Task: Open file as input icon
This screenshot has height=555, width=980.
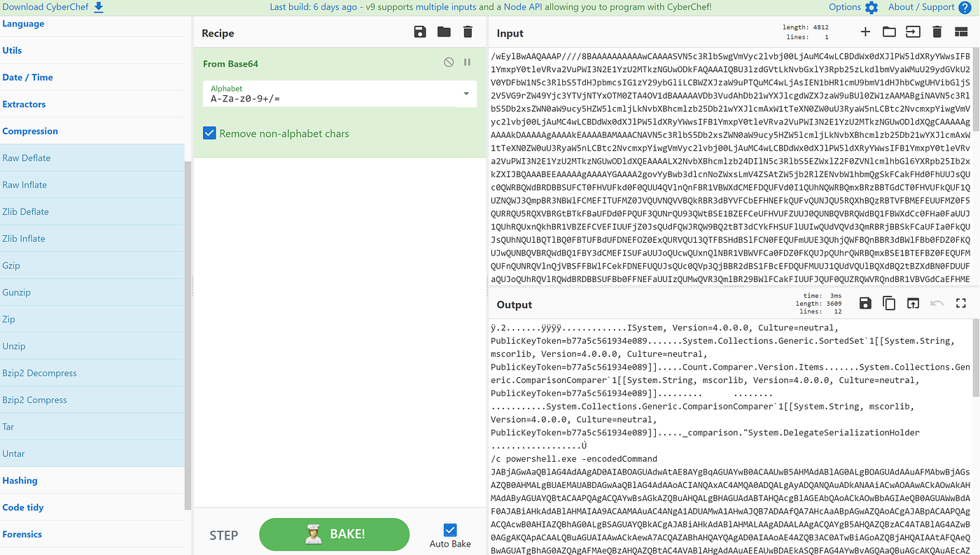Action: coord(913,31)
